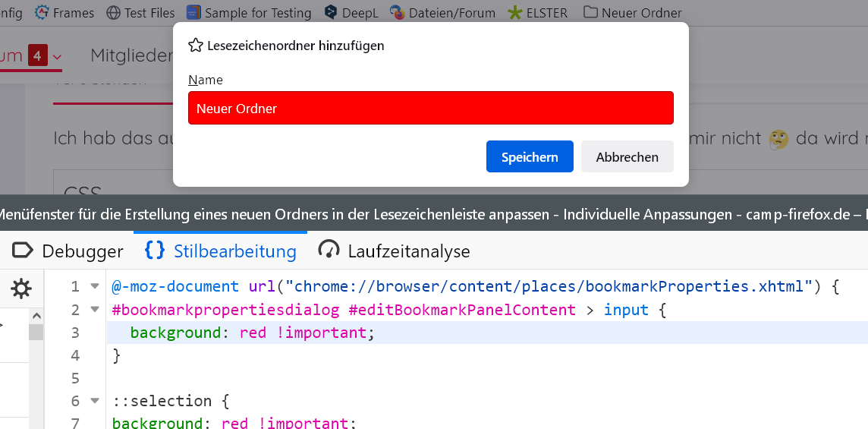Click the stylesheet list scrollbar up arrow
Screen dimensions: 868x429
[36, 316]
